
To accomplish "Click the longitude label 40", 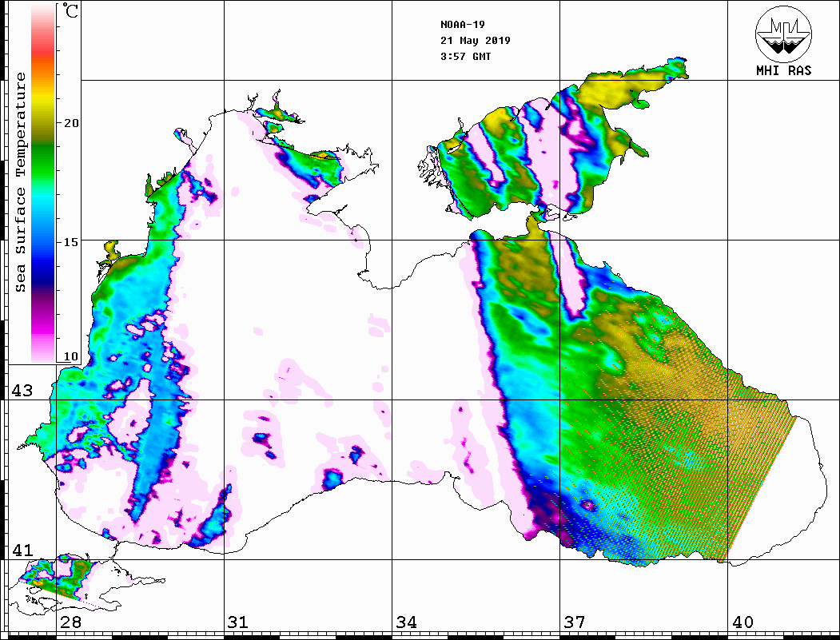I will point(742,622).
